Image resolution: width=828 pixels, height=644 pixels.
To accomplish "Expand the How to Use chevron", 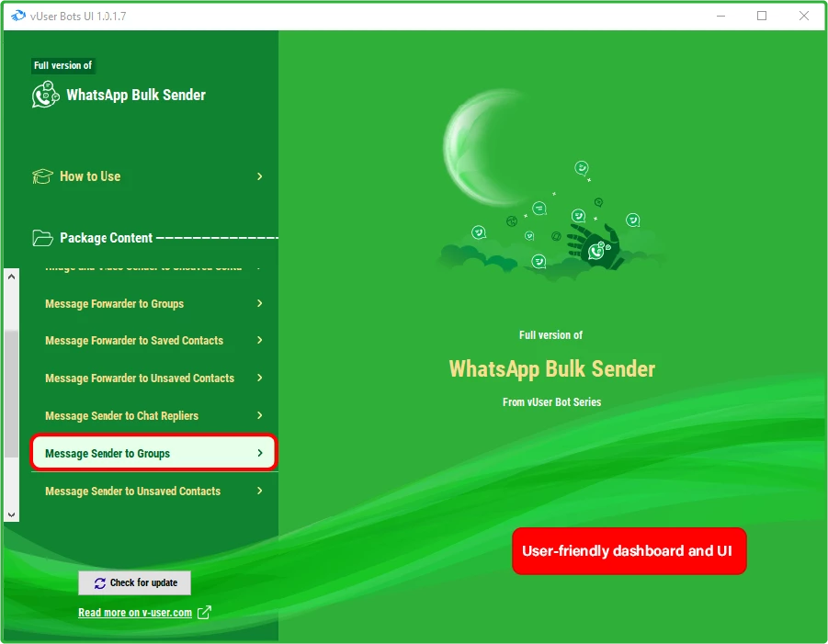I will point(259,176).
